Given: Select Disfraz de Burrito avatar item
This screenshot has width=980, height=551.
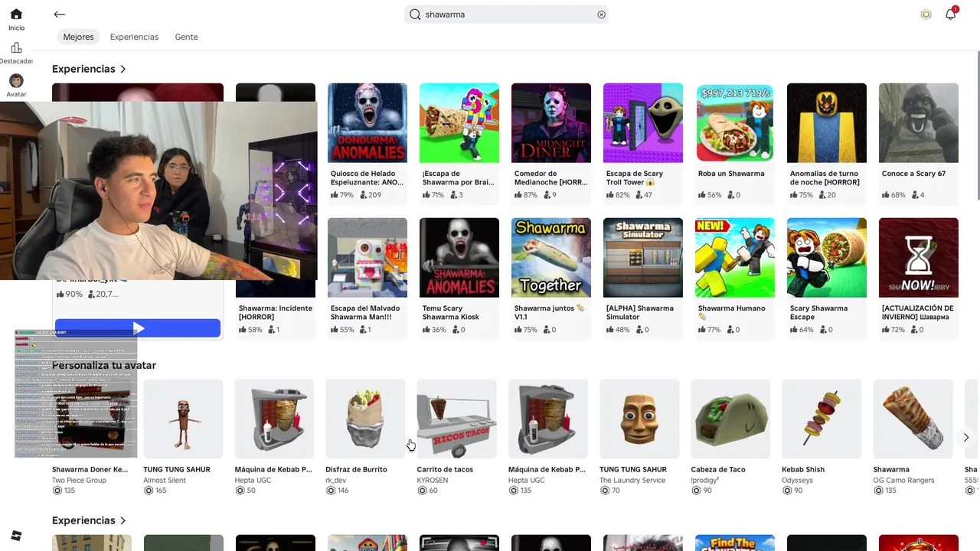Looking at the screenshot, I should [x=365, y=419].
